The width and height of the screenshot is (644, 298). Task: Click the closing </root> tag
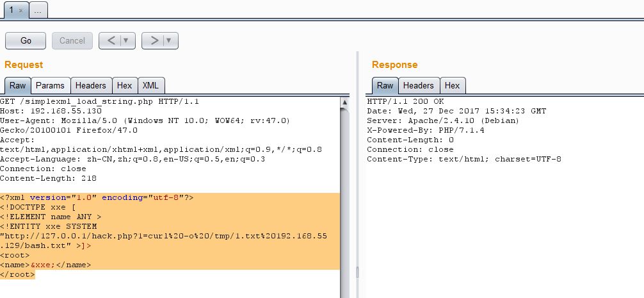[18, 274]
